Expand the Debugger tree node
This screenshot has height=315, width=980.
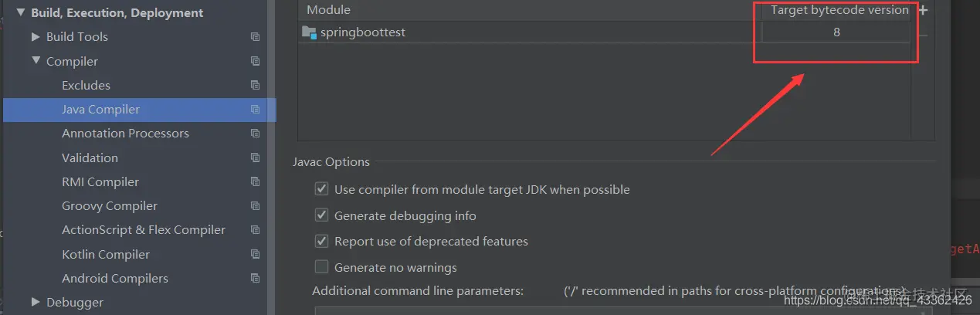point(36,302)
